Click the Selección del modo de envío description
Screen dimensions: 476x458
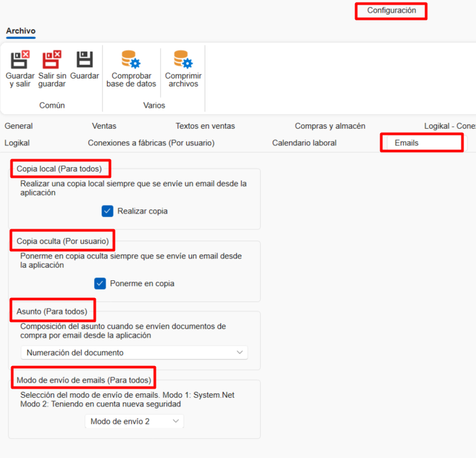click(x=127, y=400)
